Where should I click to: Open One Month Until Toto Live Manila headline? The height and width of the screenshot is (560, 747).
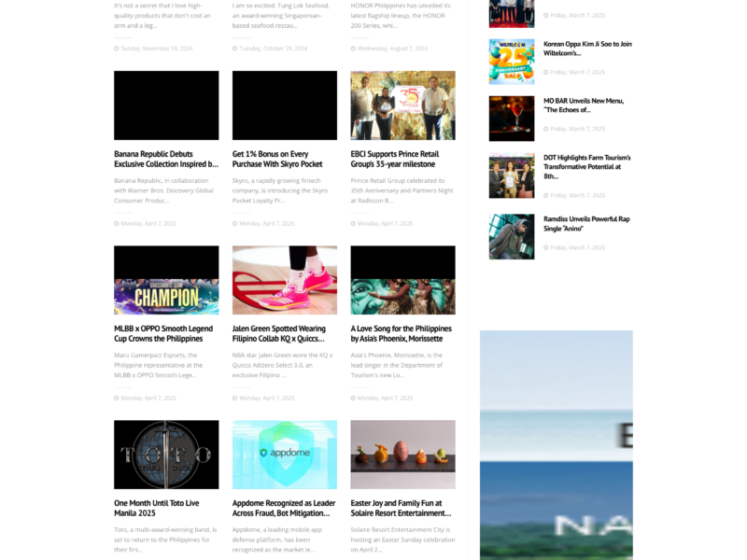coord(156,508)
